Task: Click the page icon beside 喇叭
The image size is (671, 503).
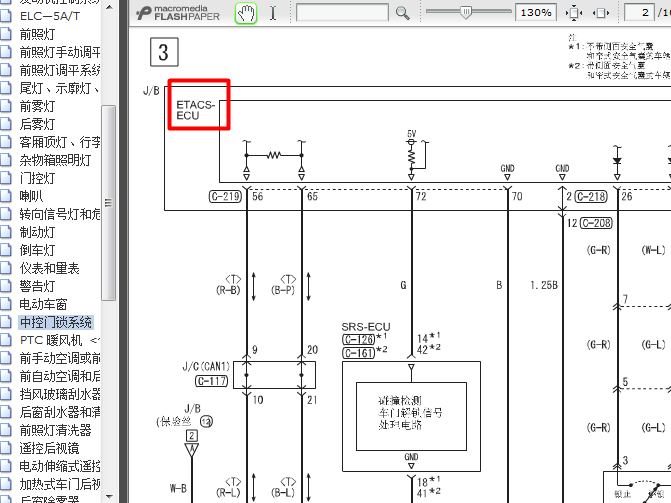Action: pos(6,196)
